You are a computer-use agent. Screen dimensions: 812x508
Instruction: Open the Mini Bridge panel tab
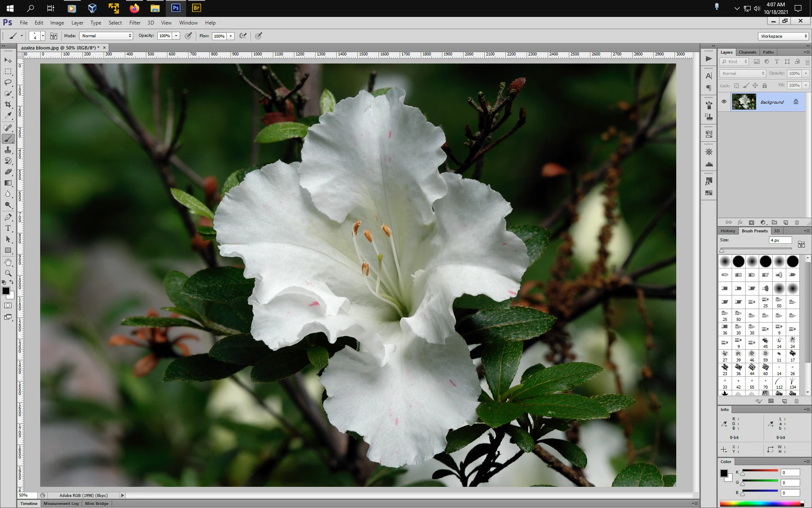(x=96, y=503)
